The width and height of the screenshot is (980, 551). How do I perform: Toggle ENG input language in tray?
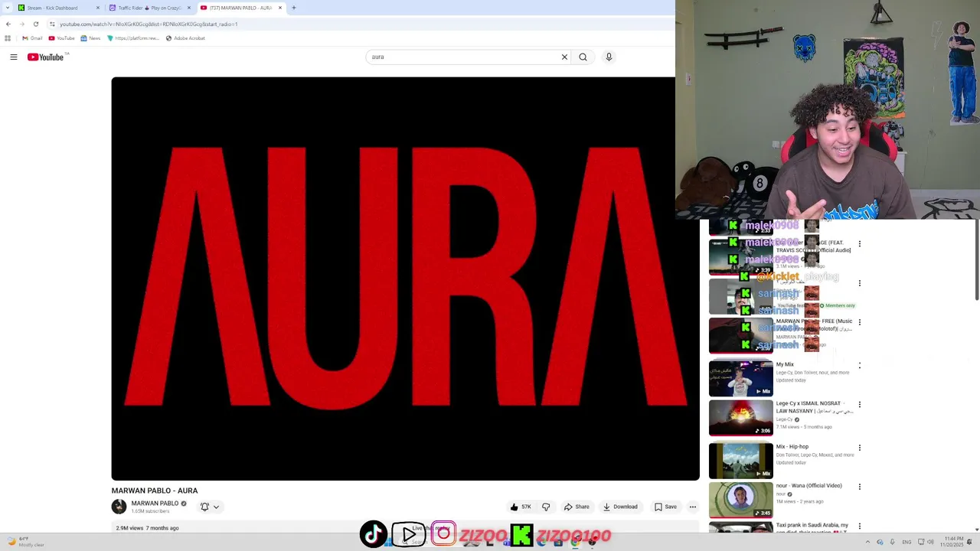pyautogui.click(x=906, y=542)
